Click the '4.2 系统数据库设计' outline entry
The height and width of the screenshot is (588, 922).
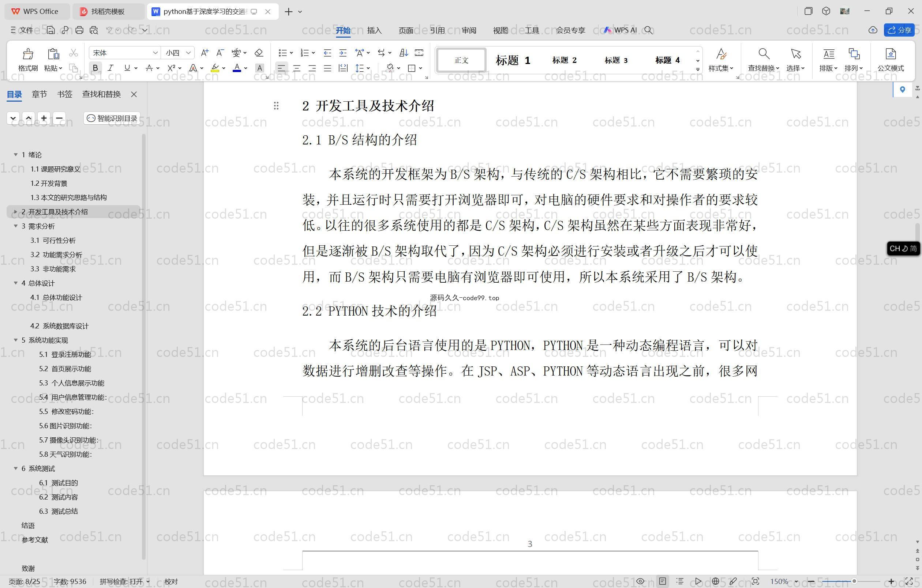click(59, 326)
